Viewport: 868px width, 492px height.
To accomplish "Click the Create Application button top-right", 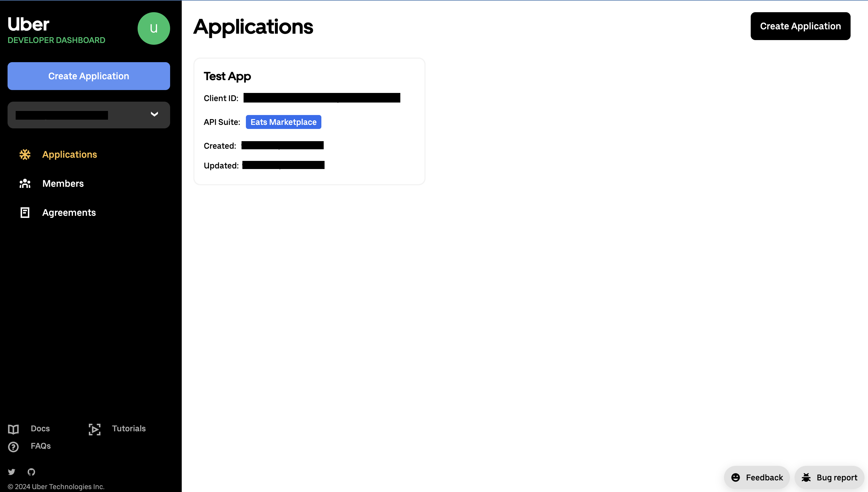I will pyautogui.click(x=801, y=26).
